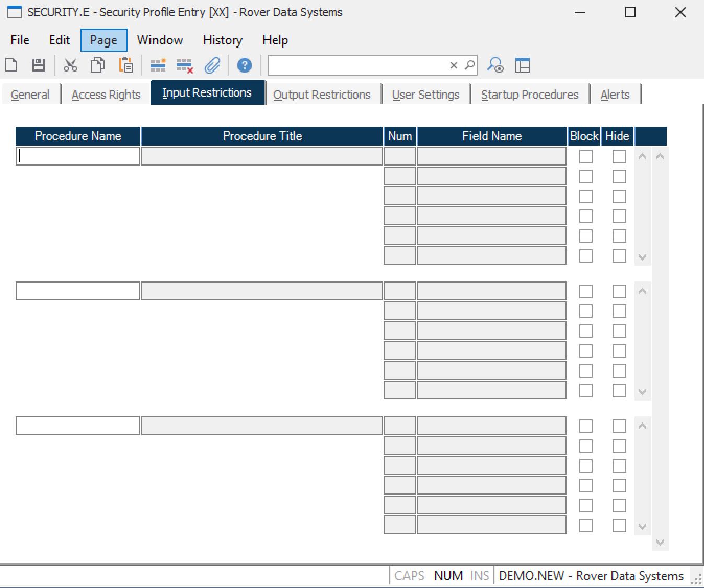Clear the search box with the X button
The height and width of the screenshot is (588, 704).
pos(453,65)
